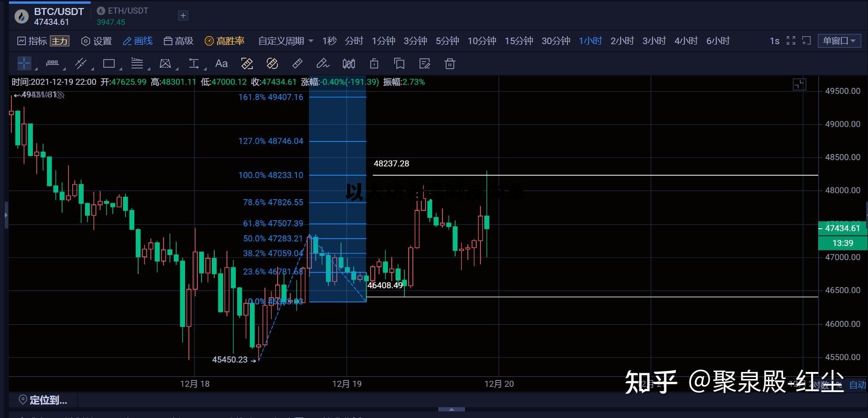Click the trash can delete drawings icon
Image resolution: width=868 pixels, height=418 pixels.
[449, 63]
